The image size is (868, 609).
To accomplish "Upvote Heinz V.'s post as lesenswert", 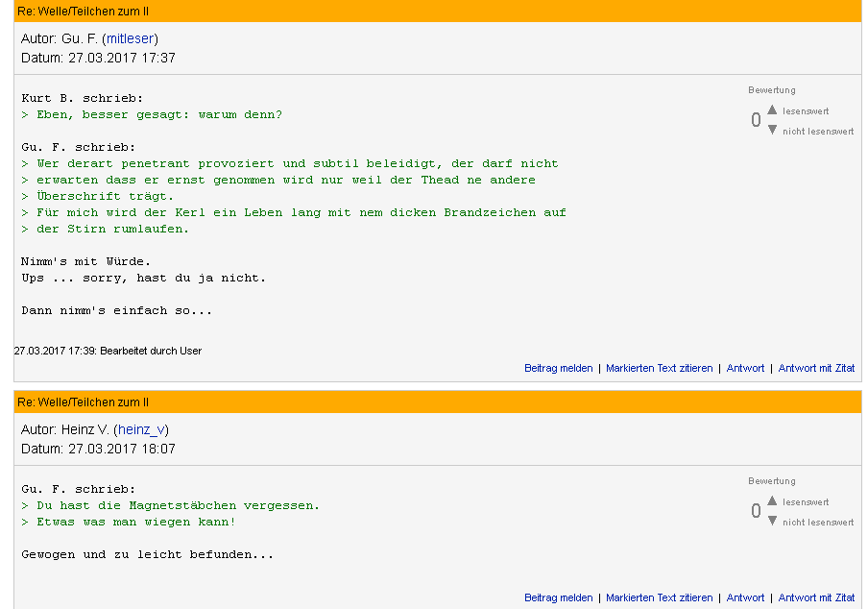I will click(x=772, y=501).
